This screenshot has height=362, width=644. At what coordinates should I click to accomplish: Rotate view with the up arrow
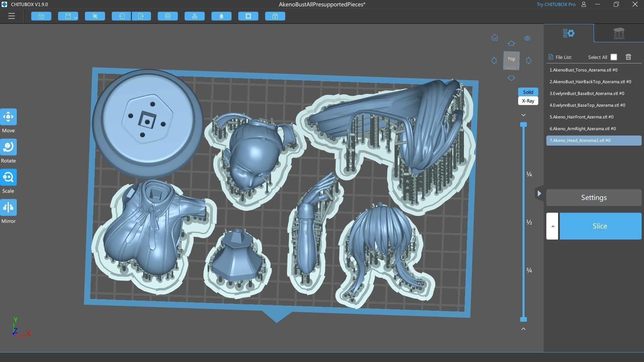[x=511, y=43]
